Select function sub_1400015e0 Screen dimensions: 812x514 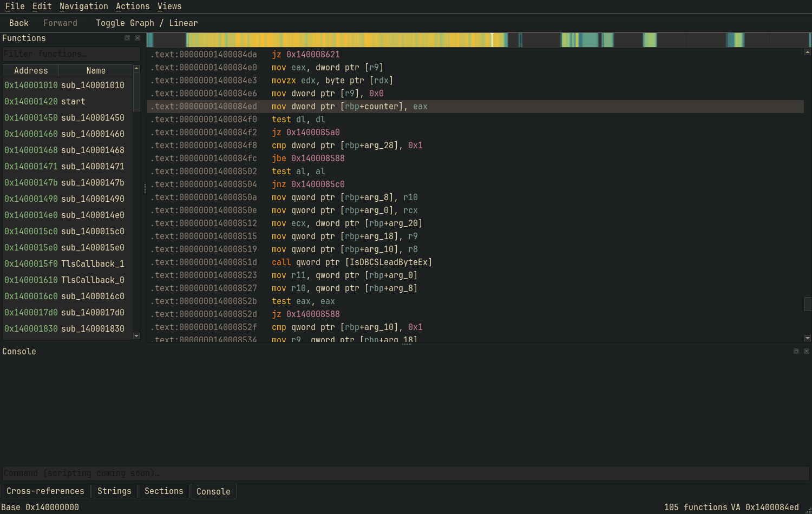tap(68, 248)
